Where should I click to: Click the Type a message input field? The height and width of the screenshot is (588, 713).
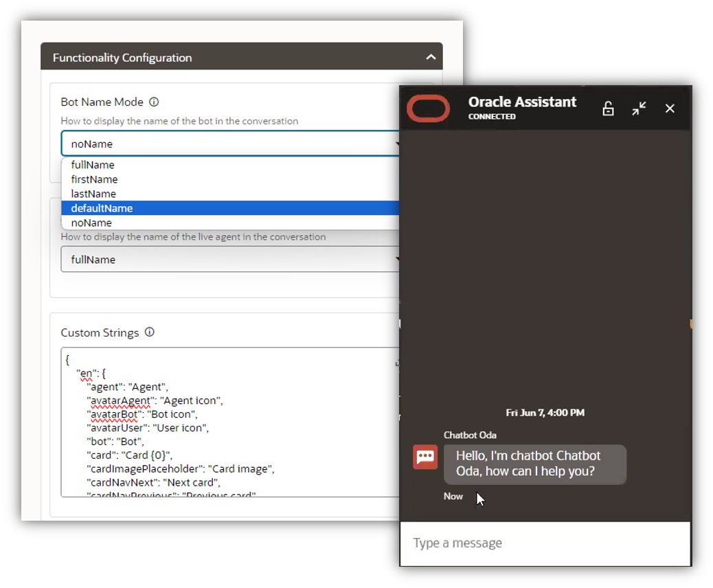pos(545,543)
